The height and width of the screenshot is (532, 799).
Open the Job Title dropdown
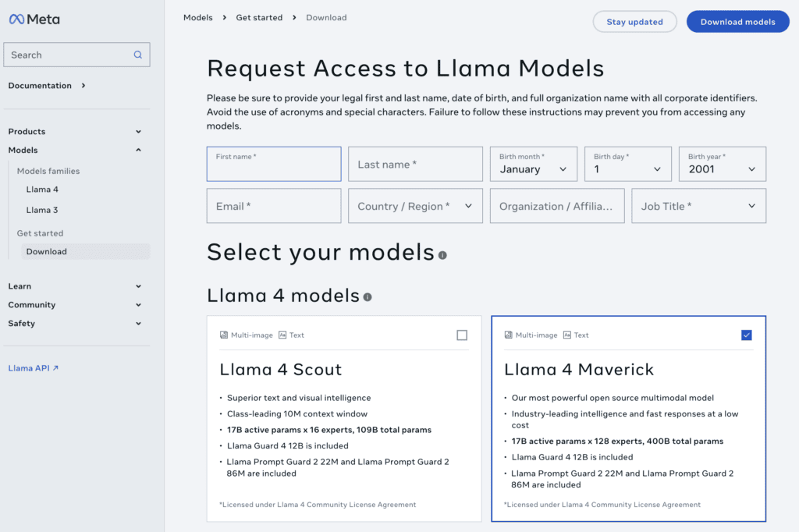click(698, 206)
